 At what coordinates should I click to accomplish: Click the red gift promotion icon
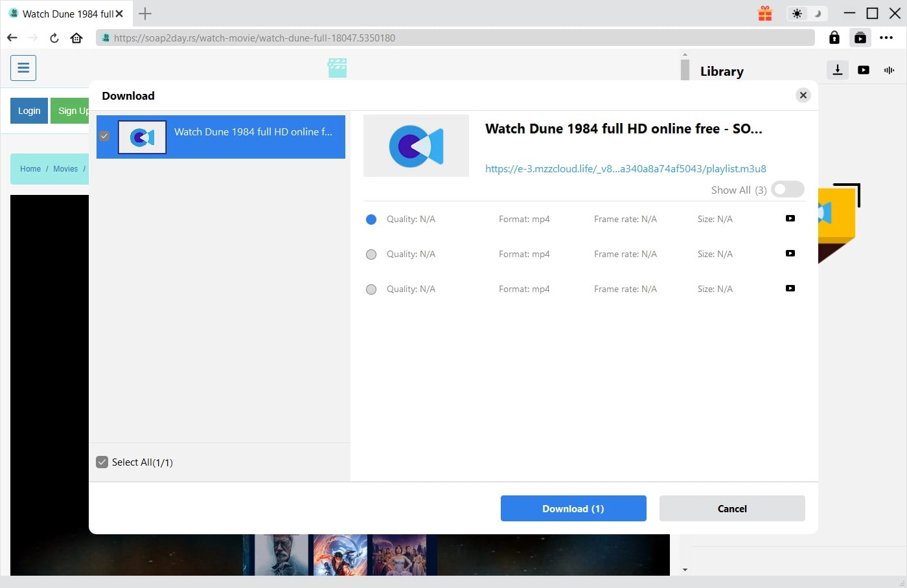tap(764, 12)
